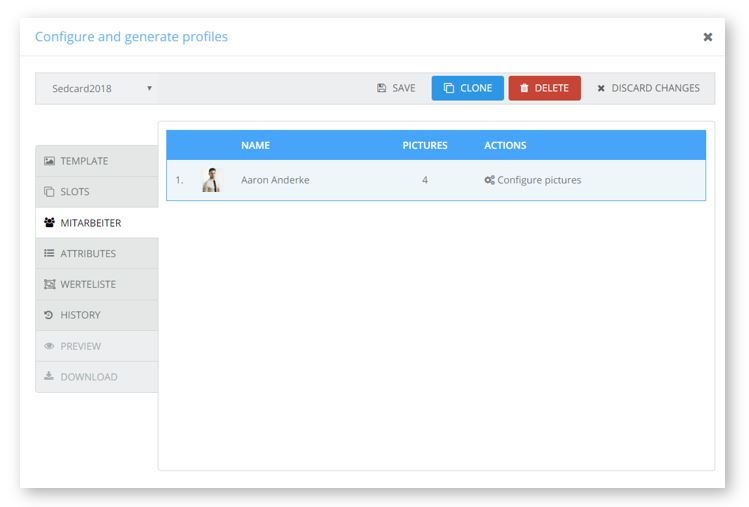Click the Clone button's copy icon
This screenshot has width=749, height=507.
click(x=449, y=88)
